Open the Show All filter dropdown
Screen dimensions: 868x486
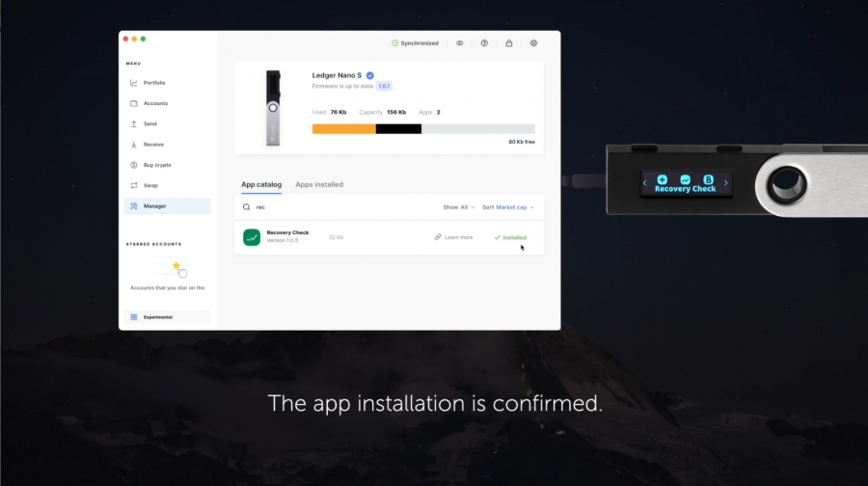(458, 207)
